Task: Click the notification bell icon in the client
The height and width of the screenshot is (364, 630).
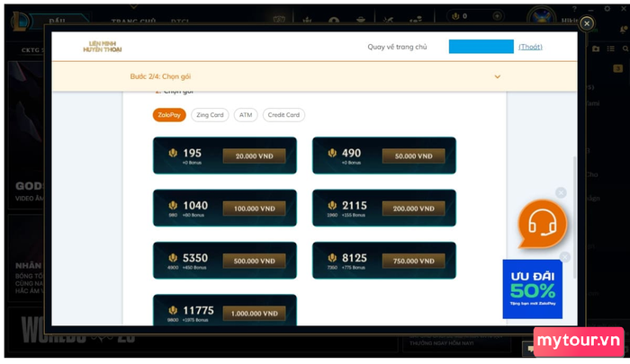Action: coord(624,30)
